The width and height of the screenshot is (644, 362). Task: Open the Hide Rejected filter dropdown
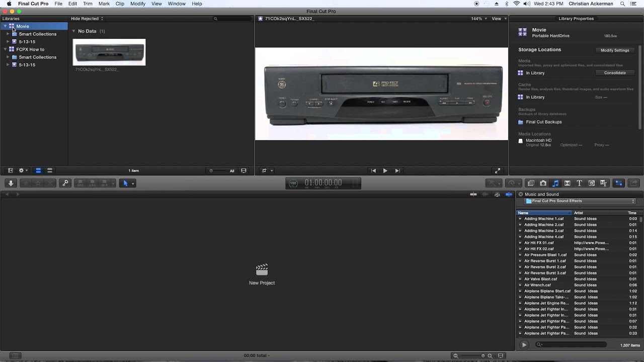tap(87, 19)
